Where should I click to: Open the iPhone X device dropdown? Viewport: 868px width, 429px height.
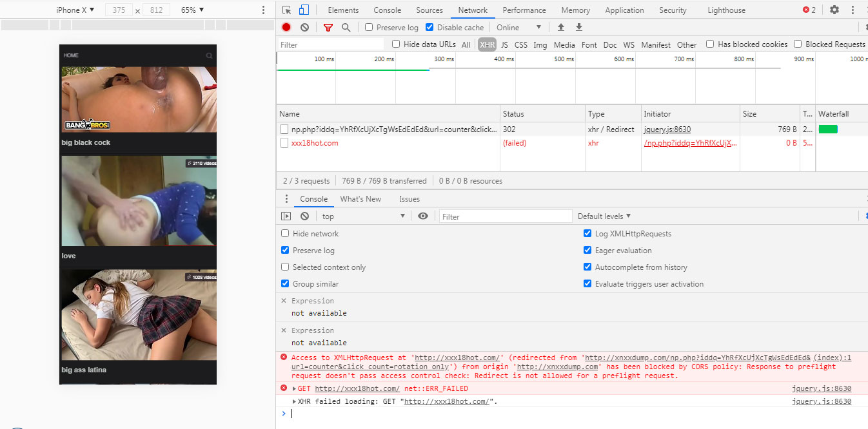(x=75, y=10)
